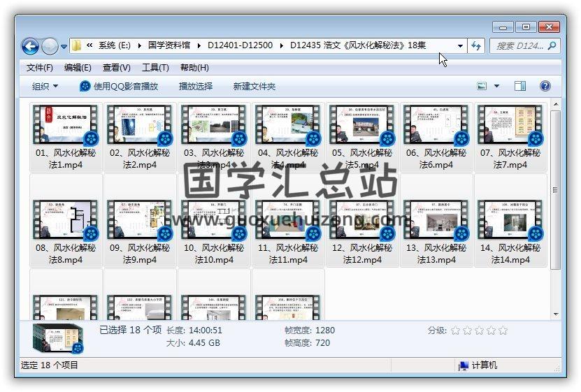Click the 系统 (E:) breadcrumb
This screenshot has height=392, width=581.
(115, 45)
